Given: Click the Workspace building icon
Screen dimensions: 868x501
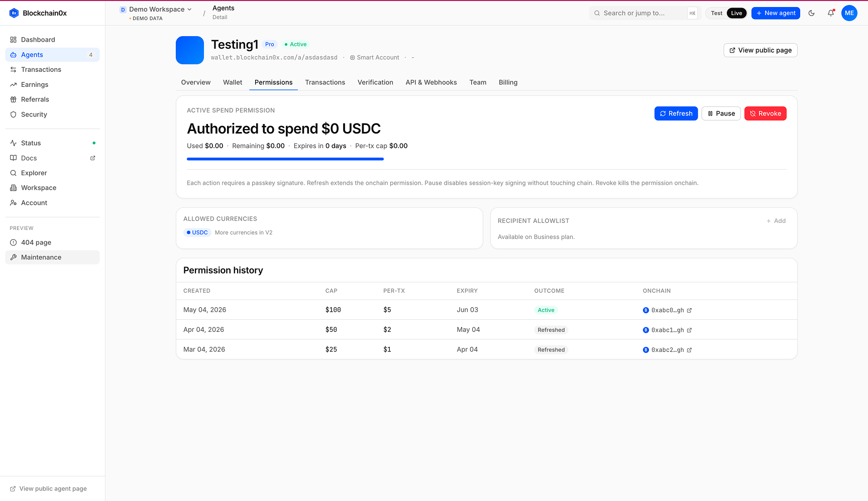Looking at the screenshot, I should 14,188.
